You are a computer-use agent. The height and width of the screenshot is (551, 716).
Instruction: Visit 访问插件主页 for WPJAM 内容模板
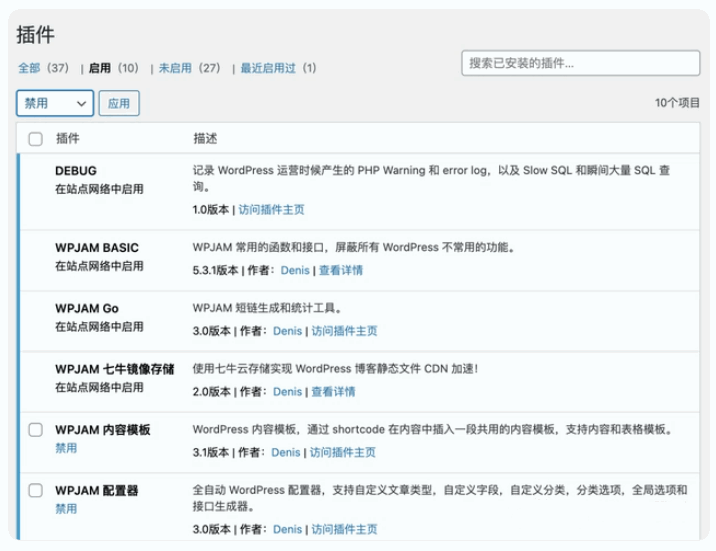[x=342, y=452]
